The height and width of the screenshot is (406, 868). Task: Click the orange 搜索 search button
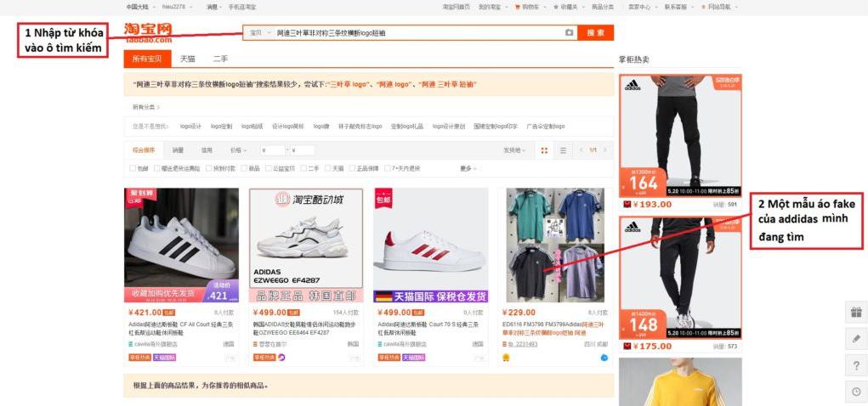click(x=596, y=32)
